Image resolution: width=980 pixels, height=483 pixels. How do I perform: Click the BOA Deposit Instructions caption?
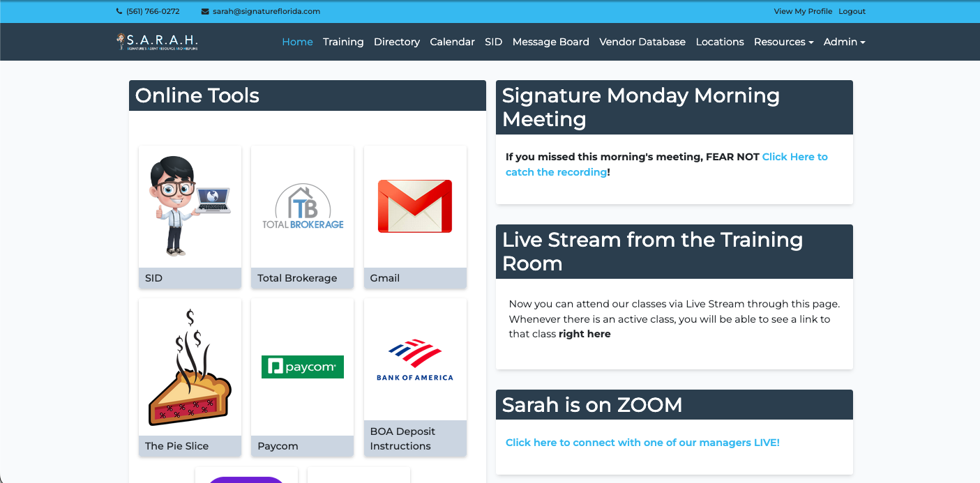coord(402,438)
